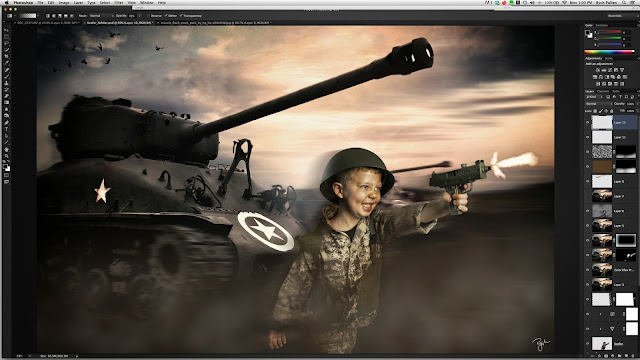Delete layer using trash icon
This screenshot has height=360, width=640.
(633, 356)
